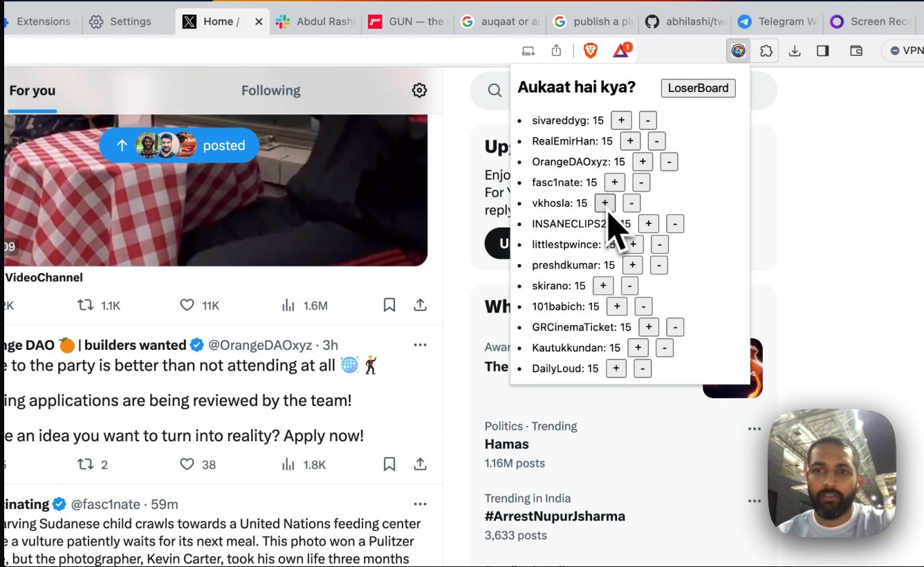
Task: Decrease vkhosla score with minus
Action: (x=631, y=203)
